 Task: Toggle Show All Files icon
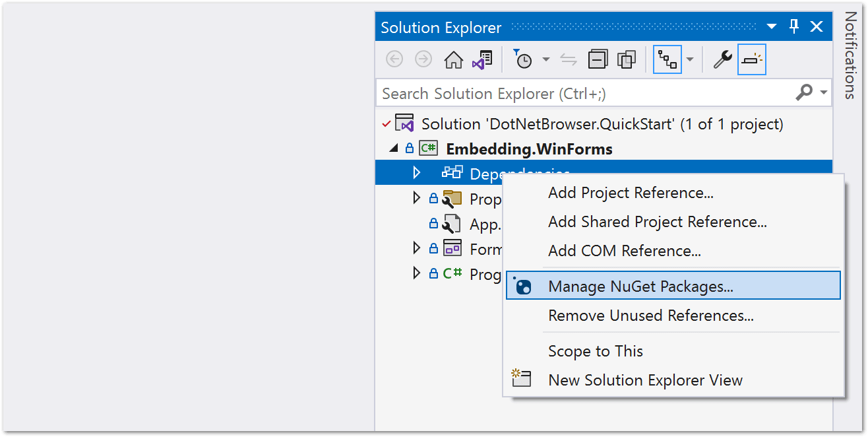(626, 59)
